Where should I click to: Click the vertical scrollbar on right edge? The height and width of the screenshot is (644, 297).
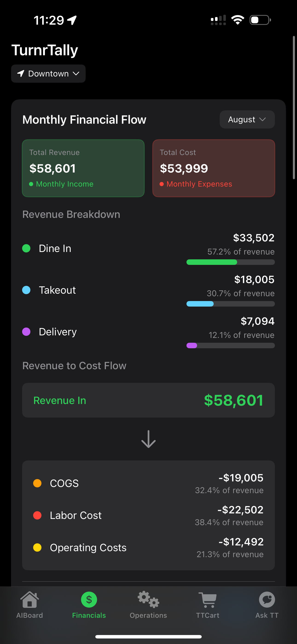294,108
